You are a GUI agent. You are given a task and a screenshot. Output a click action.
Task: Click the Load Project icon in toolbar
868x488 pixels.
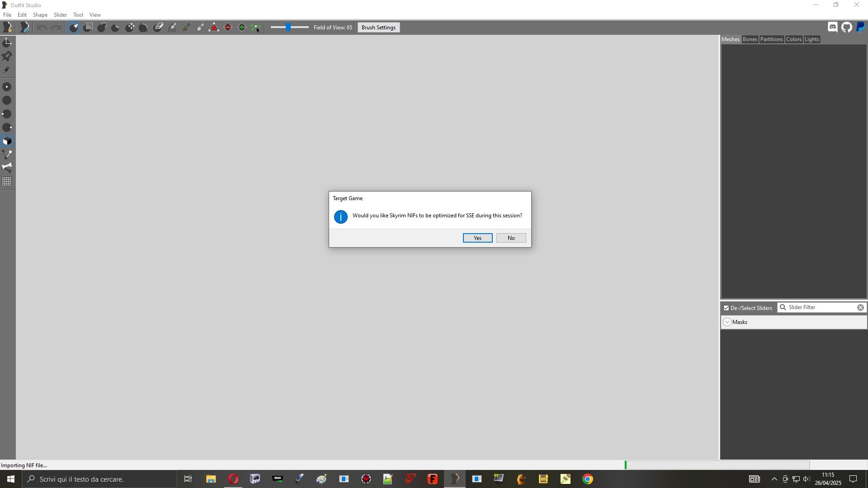pos(25,28)
